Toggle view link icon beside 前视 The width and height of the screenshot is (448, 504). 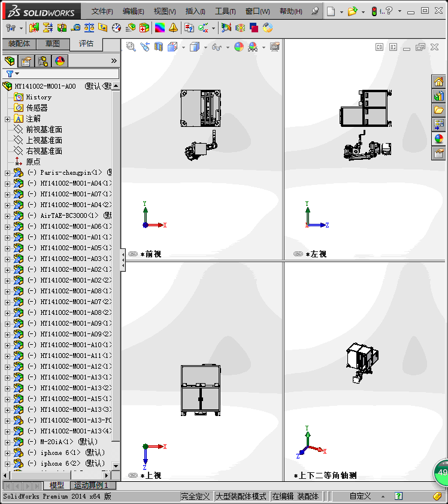[133, 254]
